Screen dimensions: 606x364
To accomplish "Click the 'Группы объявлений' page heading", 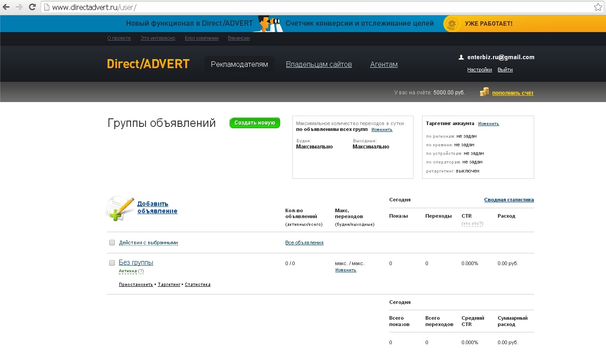I will pos(162,123).
